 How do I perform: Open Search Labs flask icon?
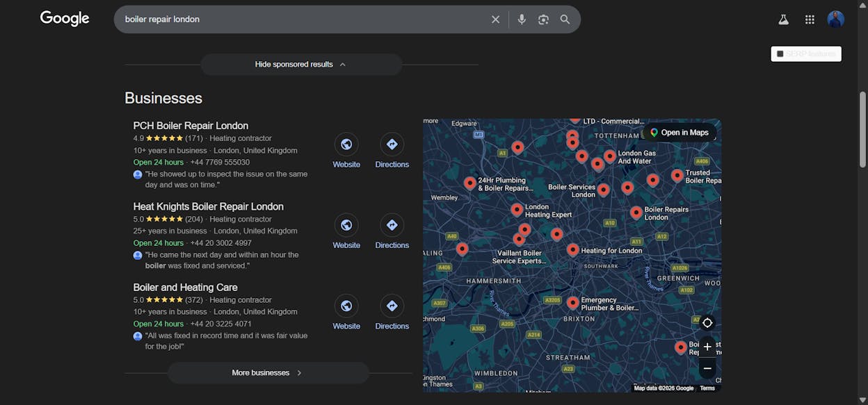pos(783,19)
